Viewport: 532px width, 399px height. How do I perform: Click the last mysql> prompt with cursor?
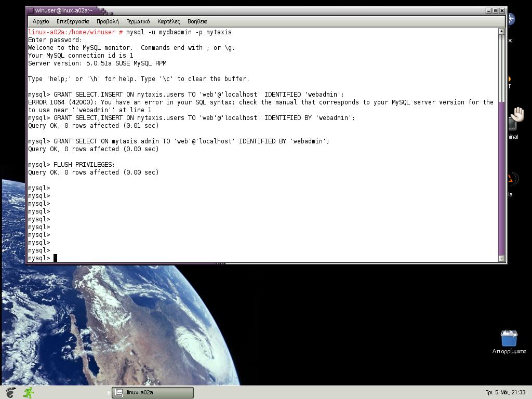click(x=43, y=258)
